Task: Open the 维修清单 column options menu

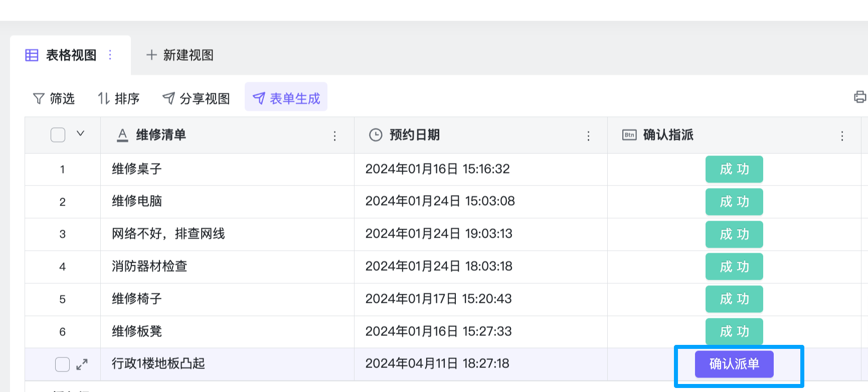Action: (x=335, y=136)
